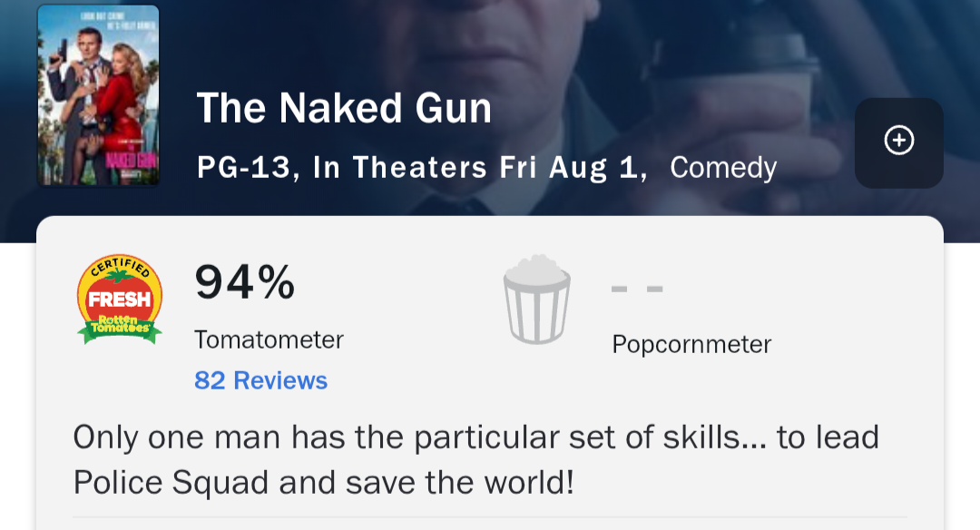980x530 pixels.
Task: Tap the circled plus watchlist button
Action: tap(898, 142)
